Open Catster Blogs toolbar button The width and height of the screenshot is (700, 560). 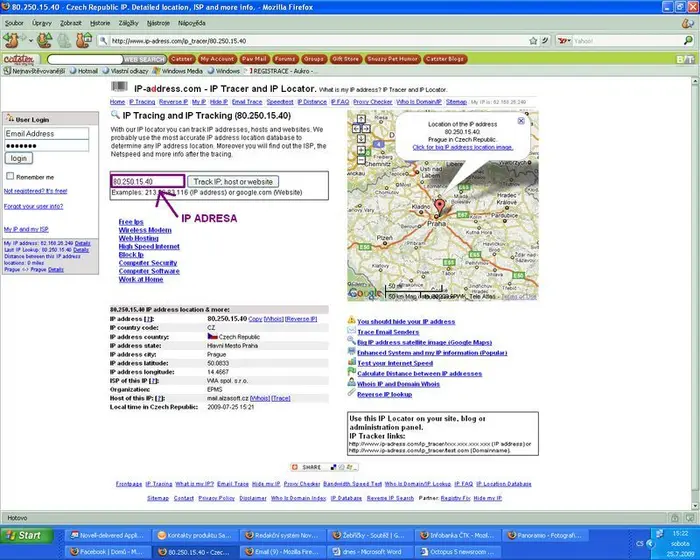[445, 59]
